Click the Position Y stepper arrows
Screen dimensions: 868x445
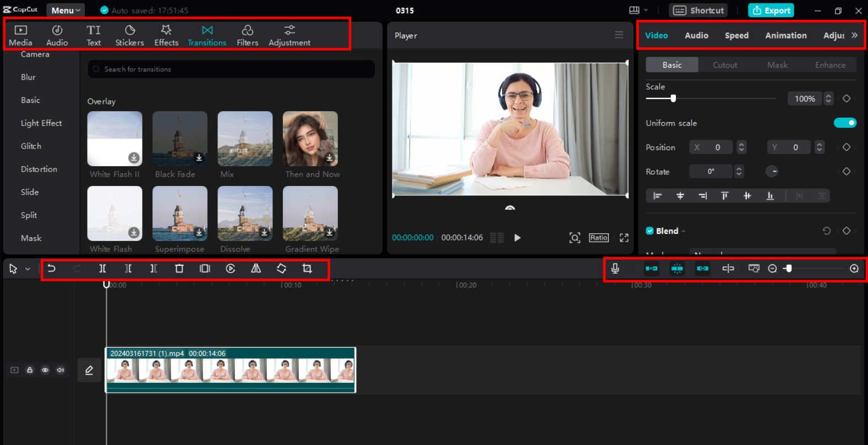coord(820,147)
